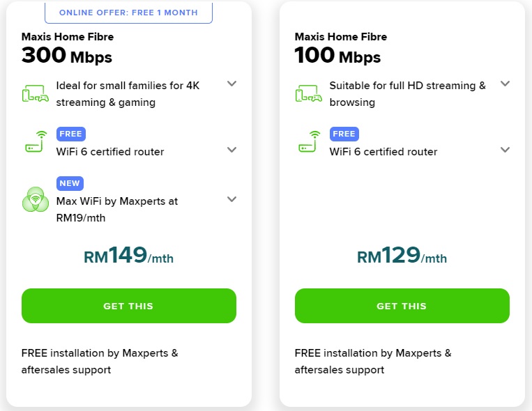Click the router icon in the 300 Mbps plan
This screenshot has width=532, height=411.
tap(36, 141)
